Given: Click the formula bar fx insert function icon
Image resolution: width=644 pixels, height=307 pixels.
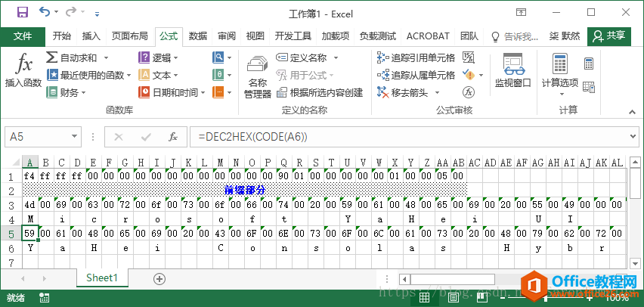Looking at the screenshot, I should [x=173, y=137].
